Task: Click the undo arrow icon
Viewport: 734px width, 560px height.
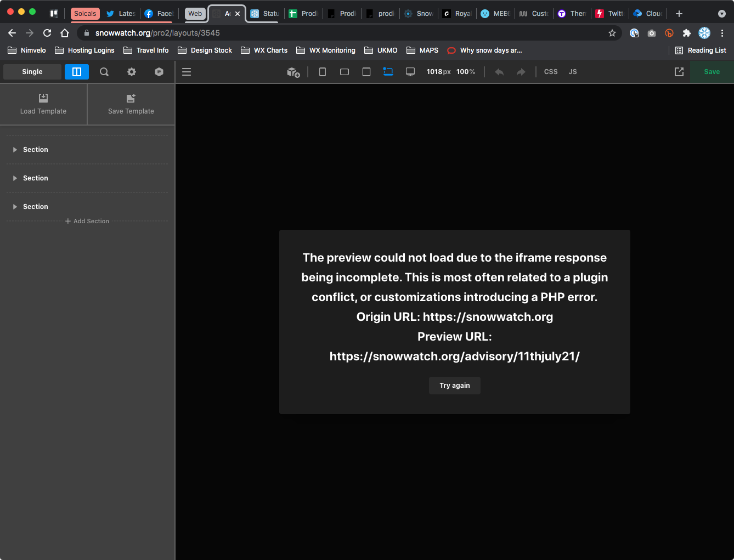Action: pos(499,72)
